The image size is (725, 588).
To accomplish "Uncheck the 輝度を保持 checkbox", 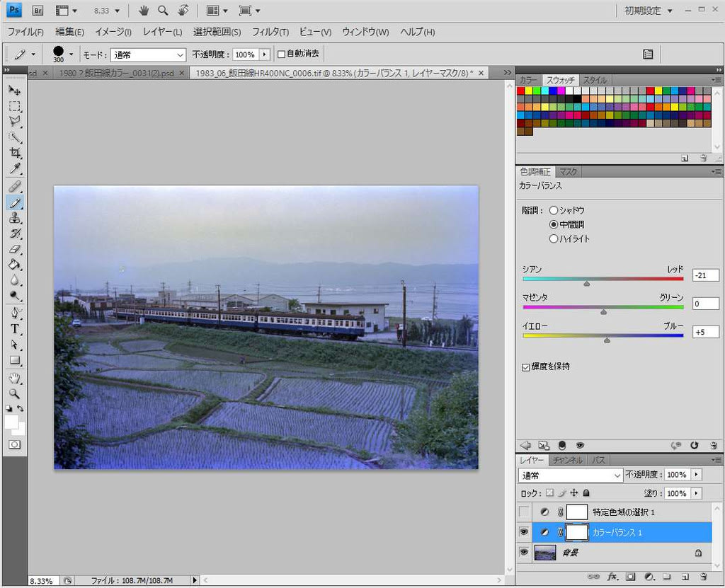I will point(525,367).
